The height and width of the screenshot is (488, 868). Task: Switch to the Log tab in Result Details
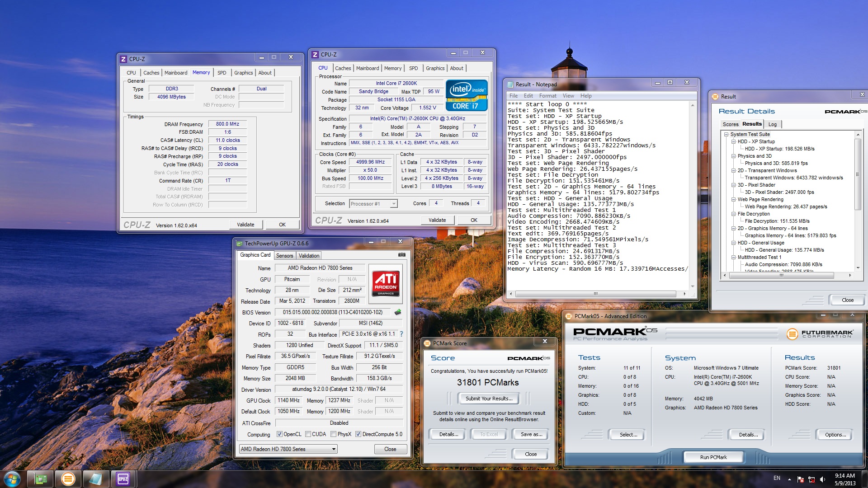pyautogui.click(x=772, y=124)
